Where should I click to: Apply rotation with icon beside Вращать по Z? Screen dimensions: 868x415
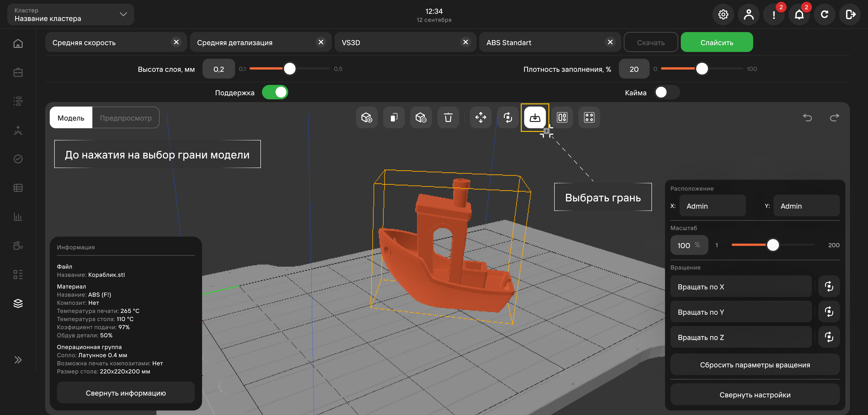(x=829, y=337)
